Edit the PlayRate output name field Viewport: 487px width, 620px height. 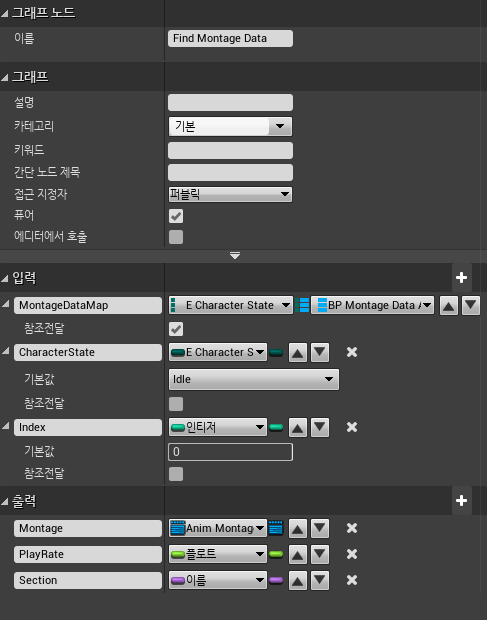88,554
